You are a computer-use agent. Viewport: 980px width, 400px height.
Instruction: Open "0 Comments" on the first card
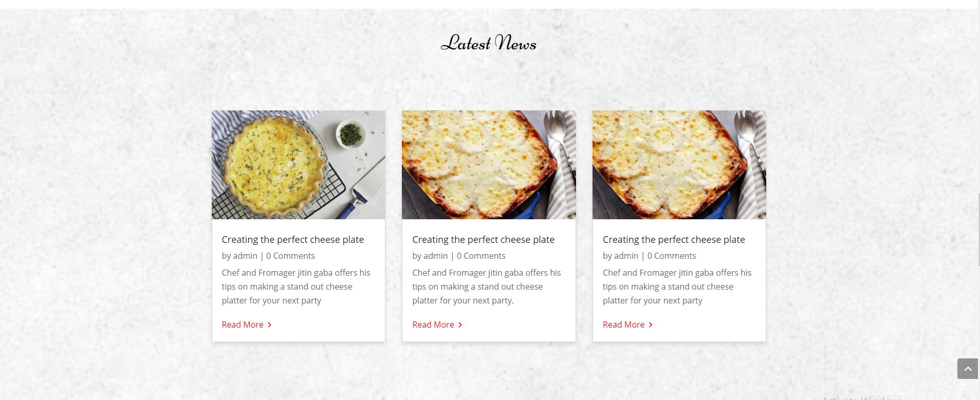[290, 256]
